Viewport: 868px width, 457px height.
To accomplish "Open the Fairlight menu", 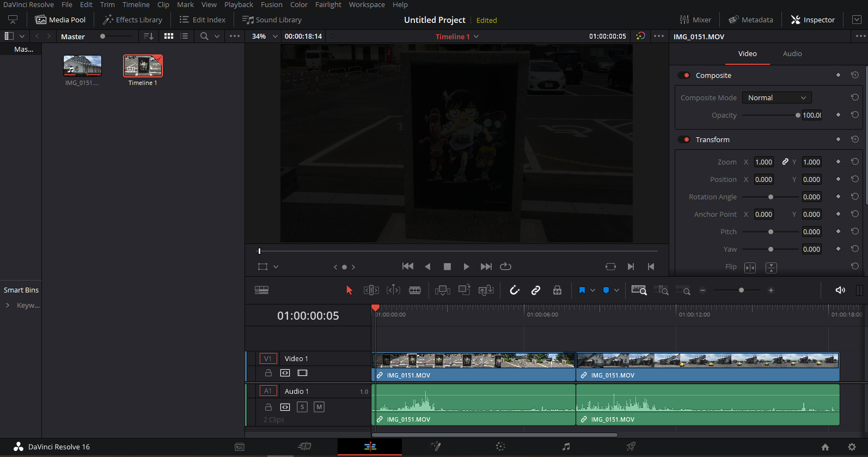I will (x=328, y=4).
